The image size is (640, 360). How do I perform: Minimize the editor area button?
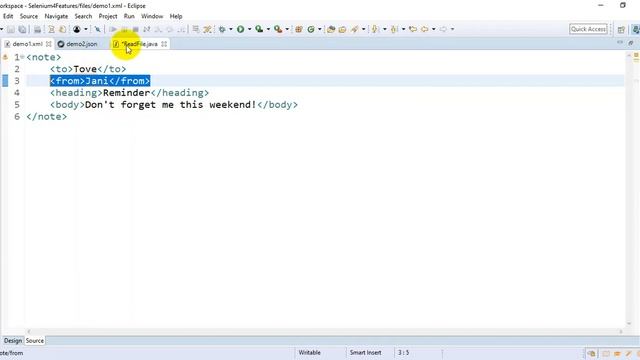tap(620, 43)
